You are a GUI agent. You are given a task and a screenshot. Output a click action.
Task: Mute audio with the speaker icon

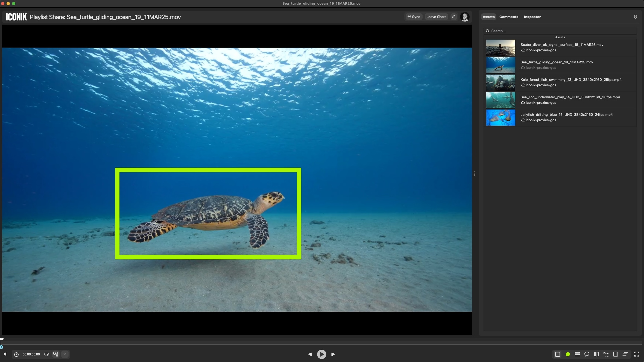pos(5,354)
